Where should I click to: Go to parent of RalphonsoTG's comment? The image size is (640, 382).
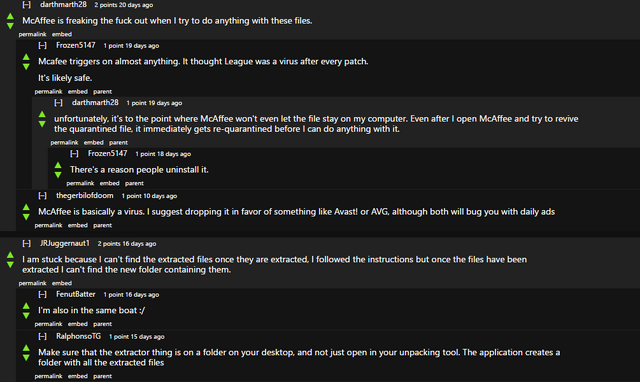[x=102, y=376]
